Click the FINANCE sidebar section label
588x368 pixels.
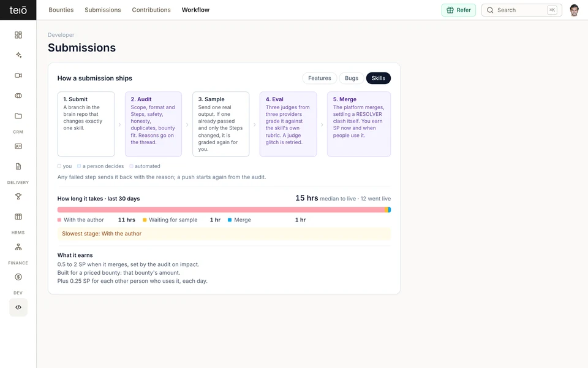[18, 263]
